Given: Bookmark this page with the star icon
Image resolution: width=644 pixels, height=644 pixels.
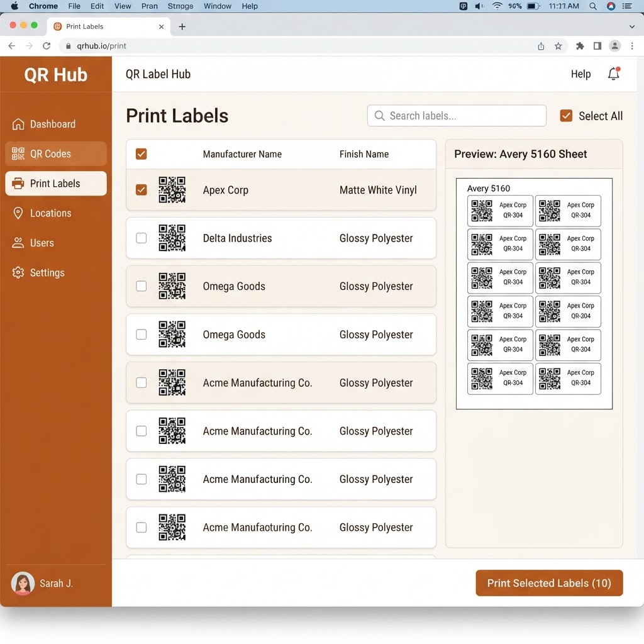Looking at the screenshot, I should click(x=558, y=46).
